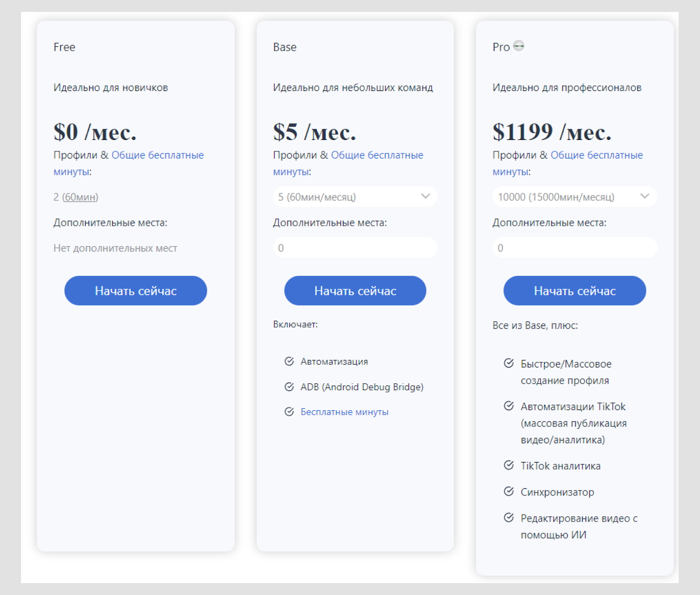
Task: Open Общие бесплатные минуты link in Free plan
Action: pos(157,155)
